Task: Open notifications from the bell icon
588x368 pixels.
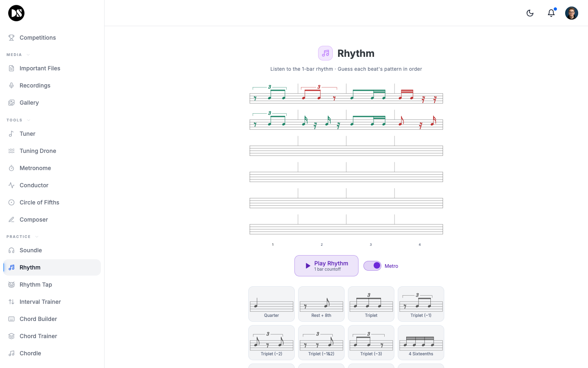Action: [x=551, y=13]
